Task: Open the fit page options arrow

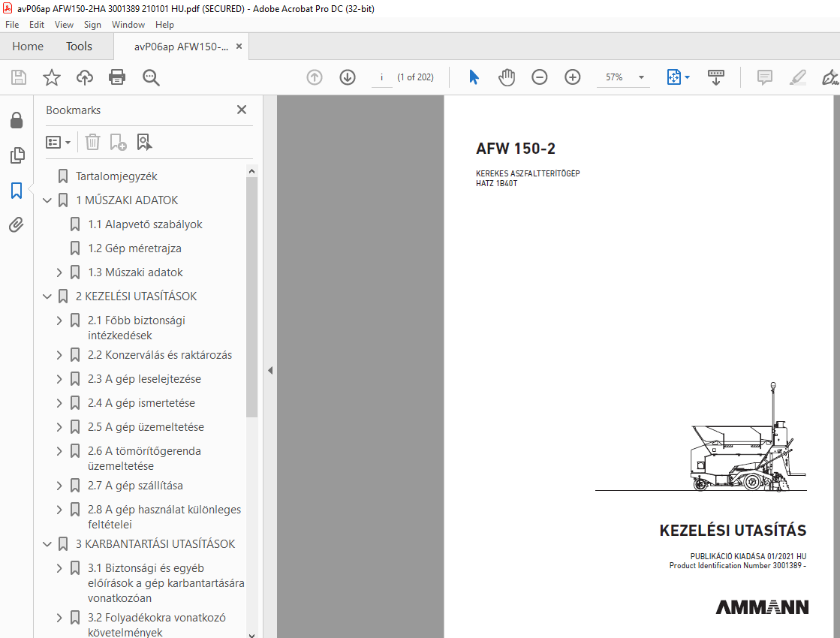Action: (688, 77)
